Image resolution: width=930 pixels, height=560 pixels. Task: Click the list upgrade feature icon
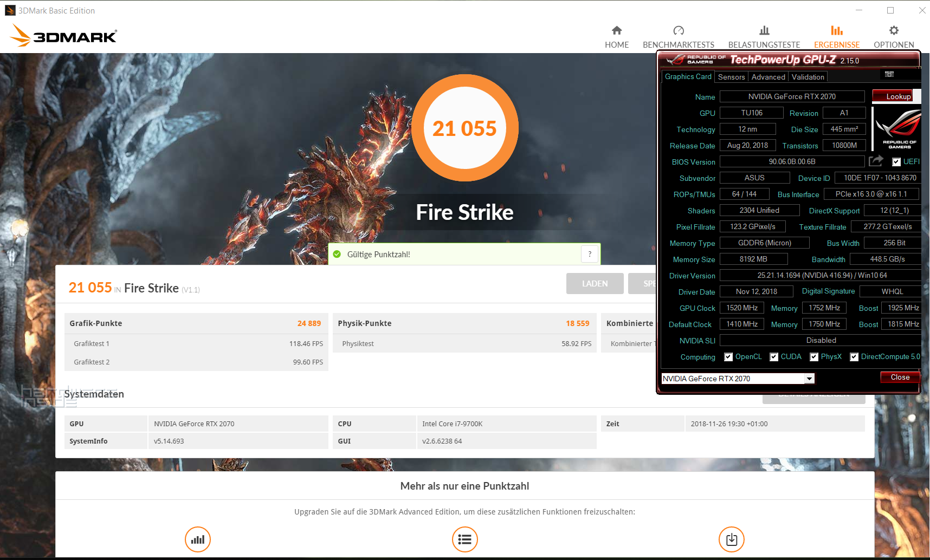tap(464, 539)
